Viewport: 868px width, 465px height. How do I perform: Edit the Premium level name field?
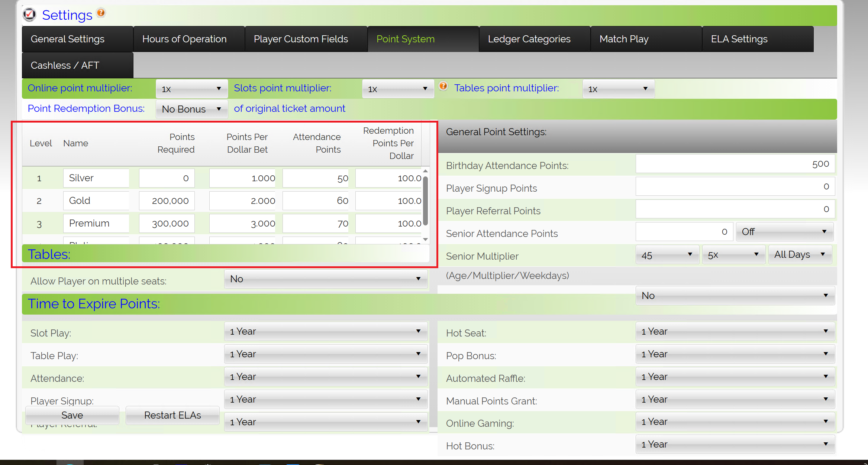[x=96, y=223]
